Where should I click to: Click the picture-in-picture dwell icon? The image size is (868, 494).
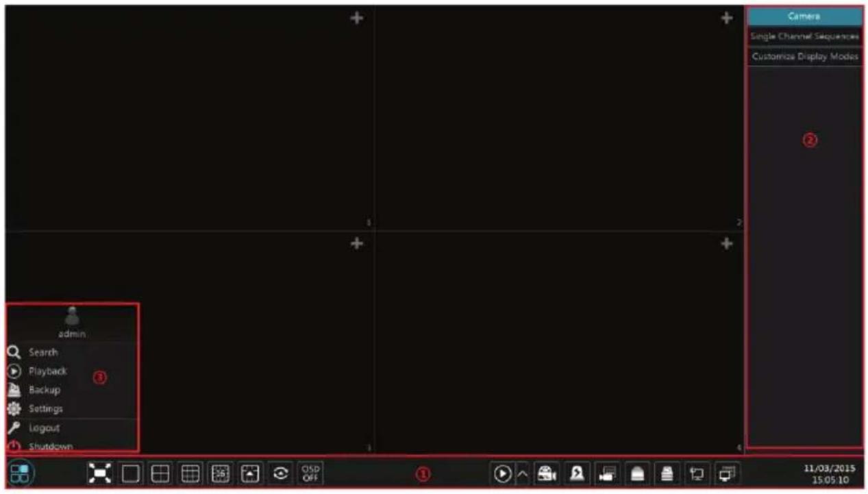pyautogui.click(x=250, y=473)
